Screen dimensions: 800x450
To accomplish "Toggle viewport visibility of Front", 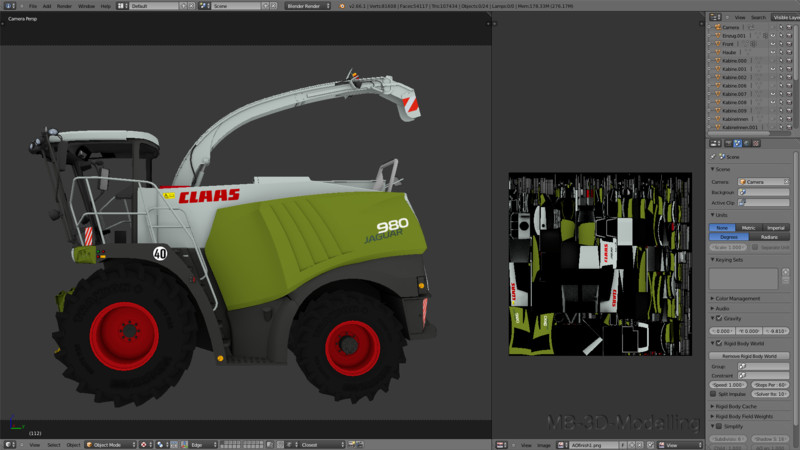I will (x=772, y=44).
